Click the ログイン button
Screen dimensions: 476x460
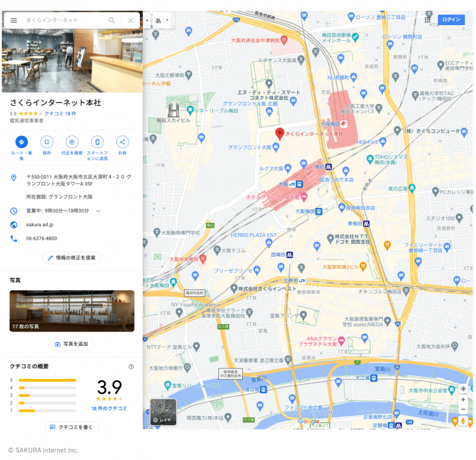pos(451,20)
